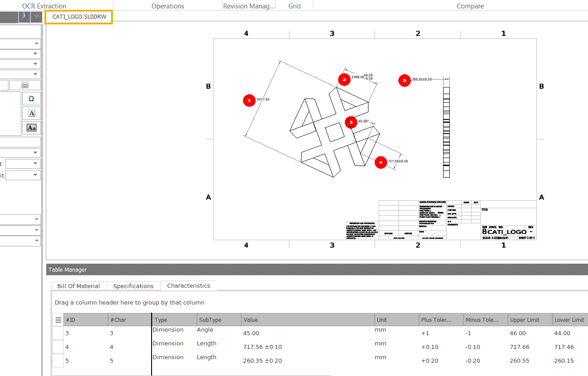Viewport: 588px width, 376px height.
Task: Open the Bill Of Material tab
Action: pos(79,286)
